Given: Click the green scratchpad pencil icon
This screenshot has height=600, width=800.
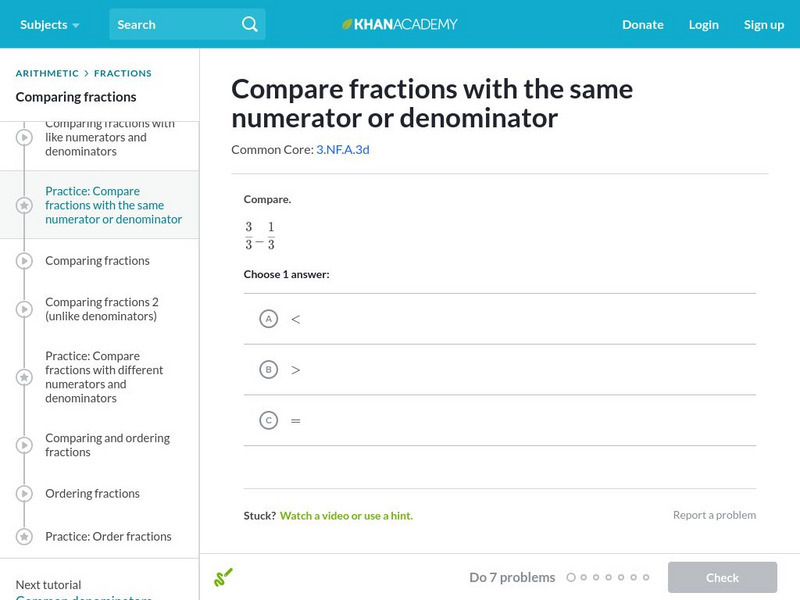Looking at the screenshot, I should tap(223, 577).
